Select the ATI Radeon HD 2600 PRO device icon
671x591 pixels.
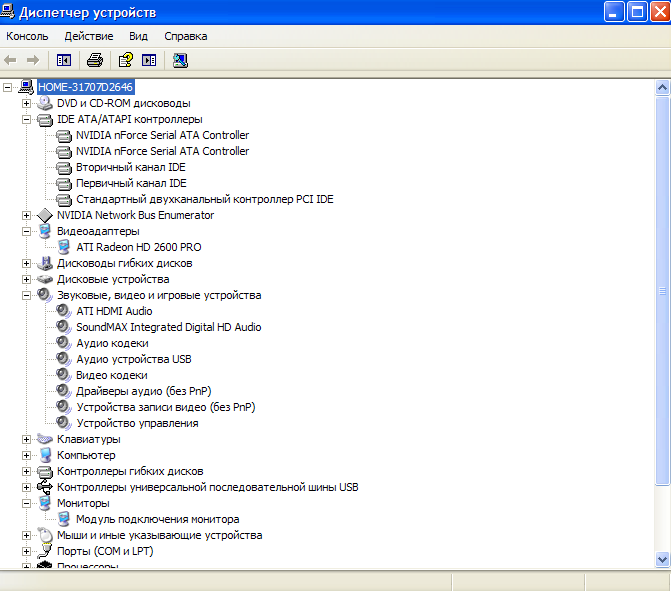[64, 247]
